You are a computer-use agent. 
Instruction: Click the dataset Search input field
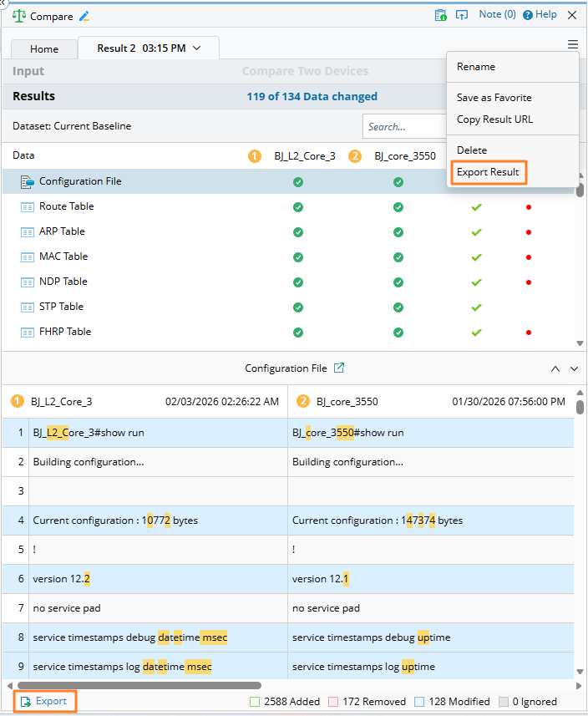click(x=405, y=127)
